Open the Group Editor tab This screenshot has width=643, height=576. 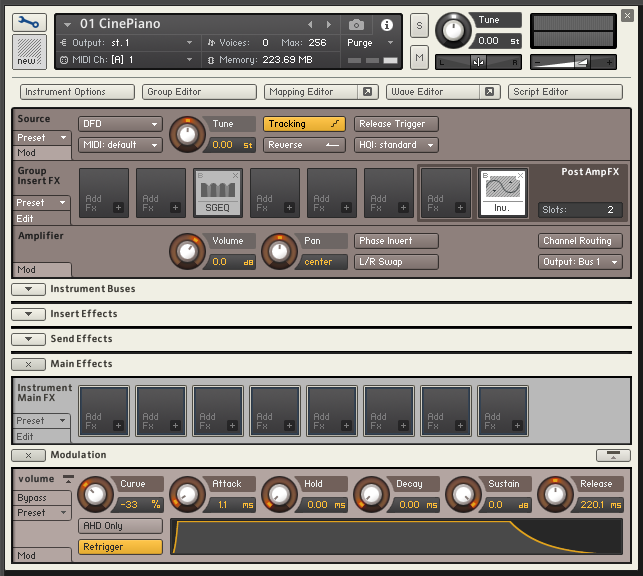click(x=199, y=92)
